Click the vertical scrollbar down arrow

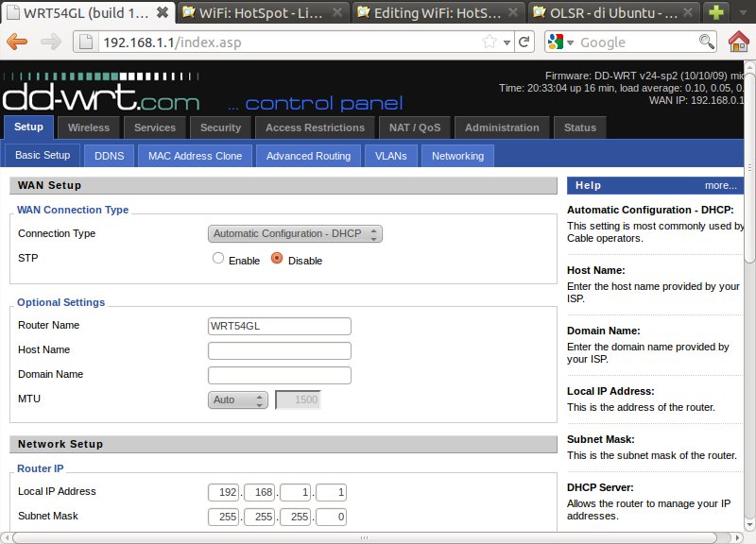749,524
